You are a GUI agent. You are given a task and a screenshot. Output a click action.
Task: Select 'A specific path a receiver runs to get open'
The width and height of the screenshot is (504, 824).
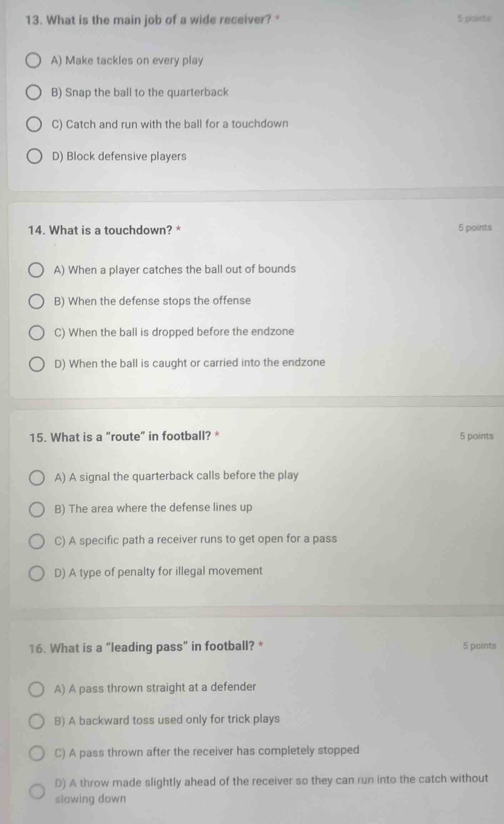coord(36,540)
